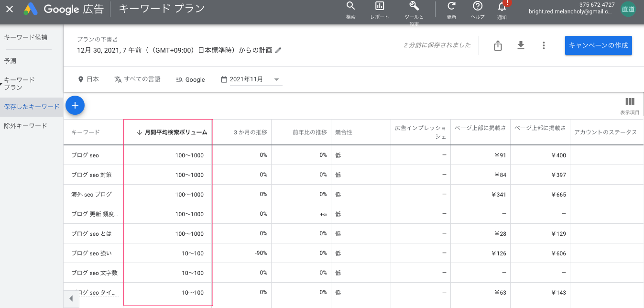Open 除外キーワード in sidebar
This screenshot has width=644, height=308.
point(25,126)
